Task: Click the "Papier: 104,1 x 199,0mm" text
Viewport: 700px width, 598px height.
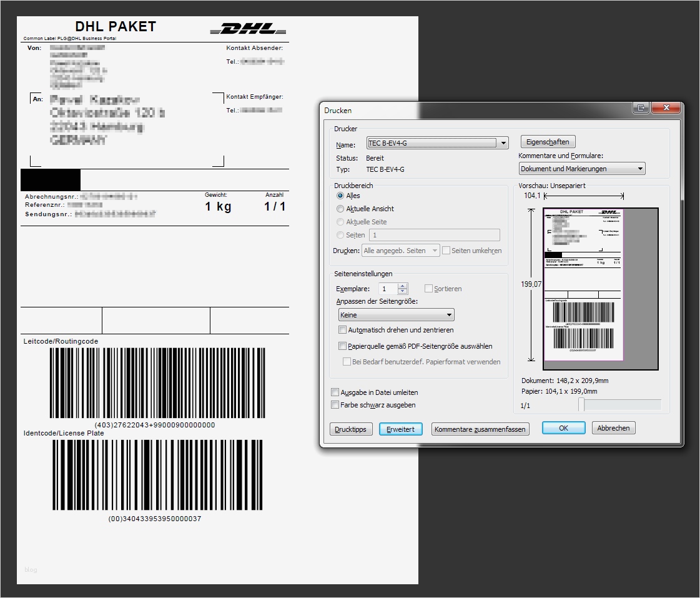Action: (560, 391)
